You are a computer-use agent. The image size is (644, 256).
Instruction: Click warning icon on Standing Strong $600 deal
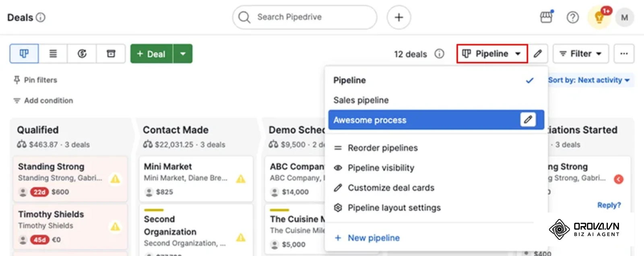click(115, 179)
